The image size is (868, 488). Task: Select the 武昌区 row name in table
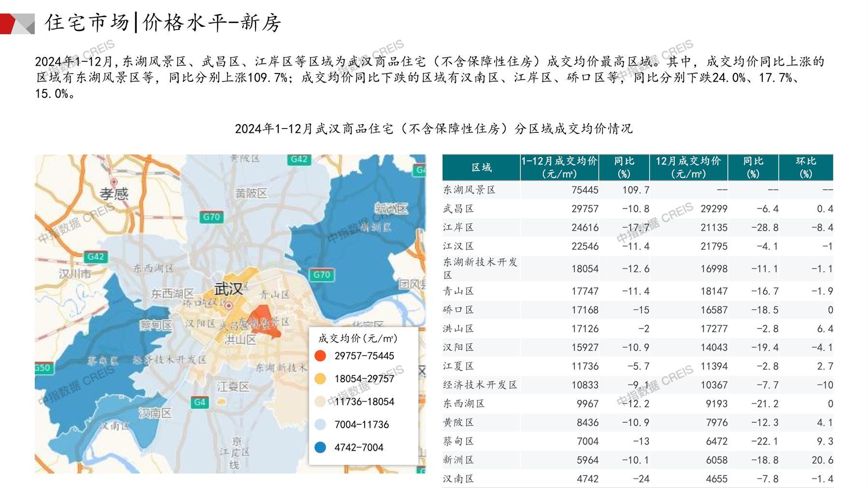click(458, 209)
